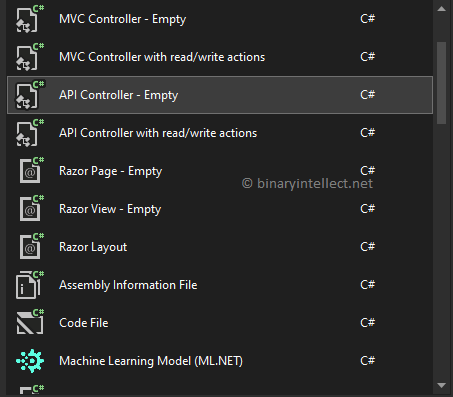Screen dimensions: 453x397
Task: Select the Razor Page - Empty template
Action: (220, 171)
